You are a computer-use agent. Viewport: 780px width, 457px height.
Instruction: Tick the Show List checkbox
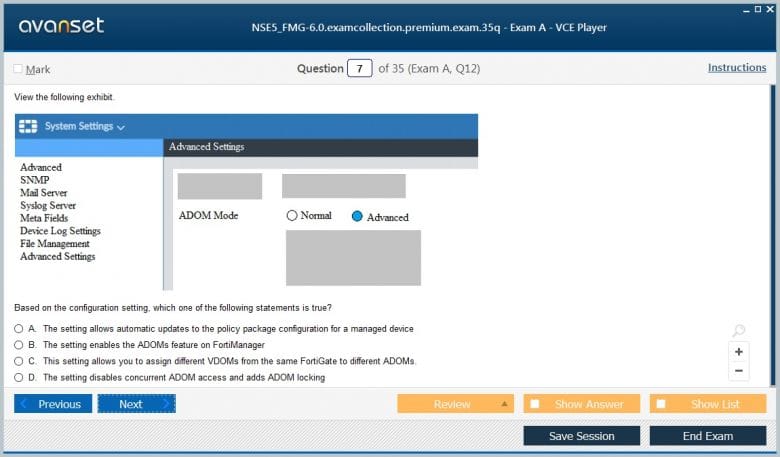pos(661,404)
